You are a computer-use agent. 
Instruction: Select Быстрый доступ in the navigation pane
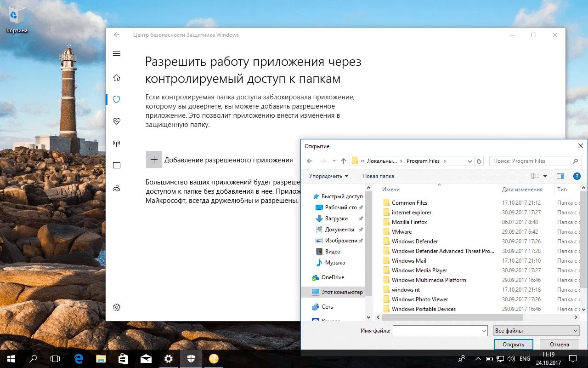pos(338,196)
